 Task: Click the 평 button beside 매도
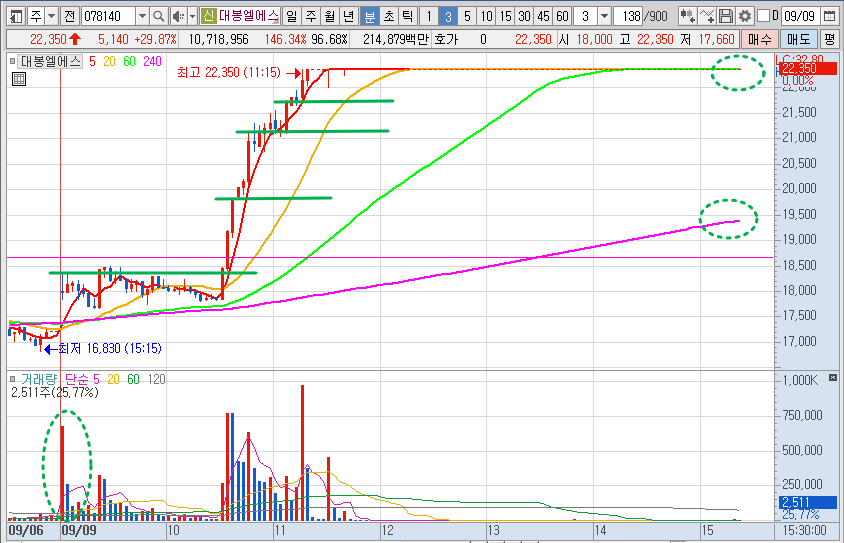tap(829, 39)
